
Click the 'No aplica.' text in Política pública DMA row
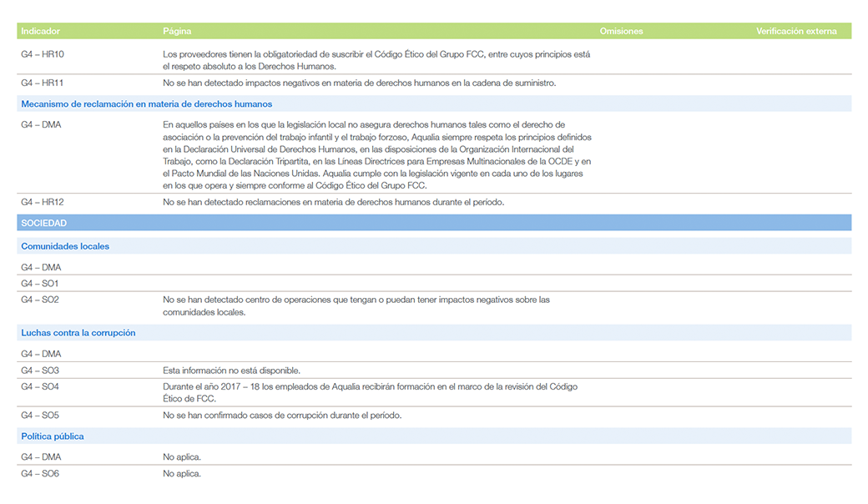pos(182,457)
